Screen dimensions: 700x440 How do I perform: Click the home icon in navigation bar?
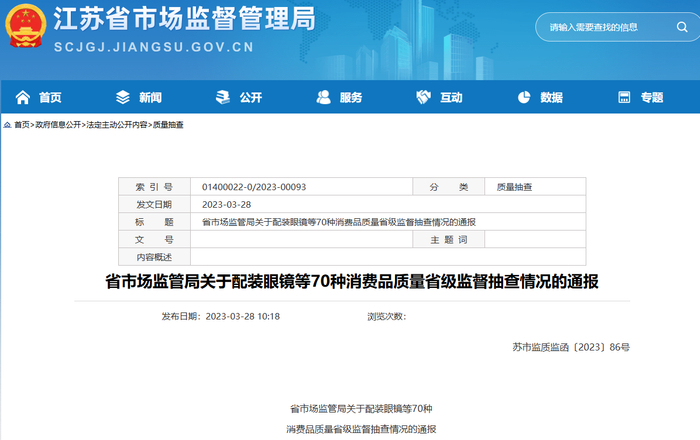click(x=22, y=97)
